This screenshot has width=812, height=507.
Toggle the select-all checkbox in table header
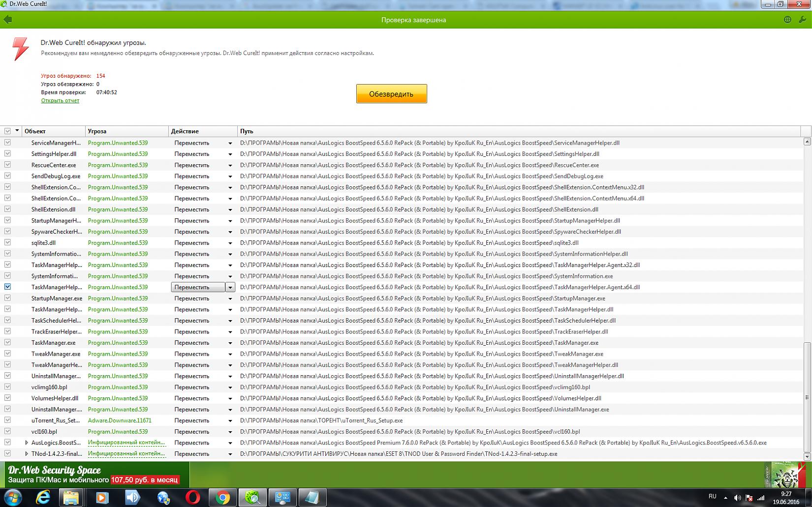tap(7, 131)
